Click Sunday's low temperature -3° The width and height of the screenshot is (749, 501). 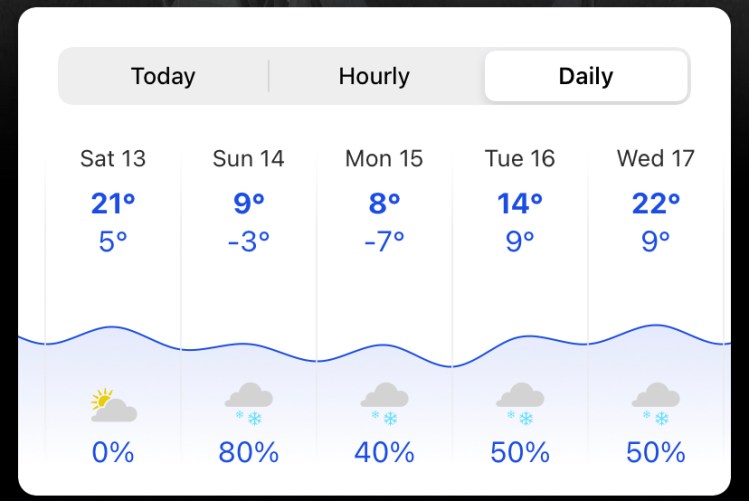248,241
